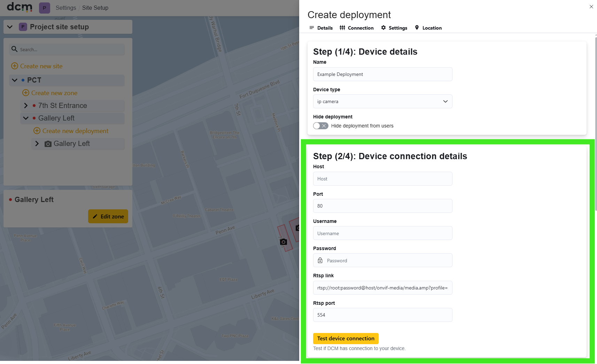Screen dimensions: 597x364
Task: Click the Edit zone button
Action: pos(108,216)
